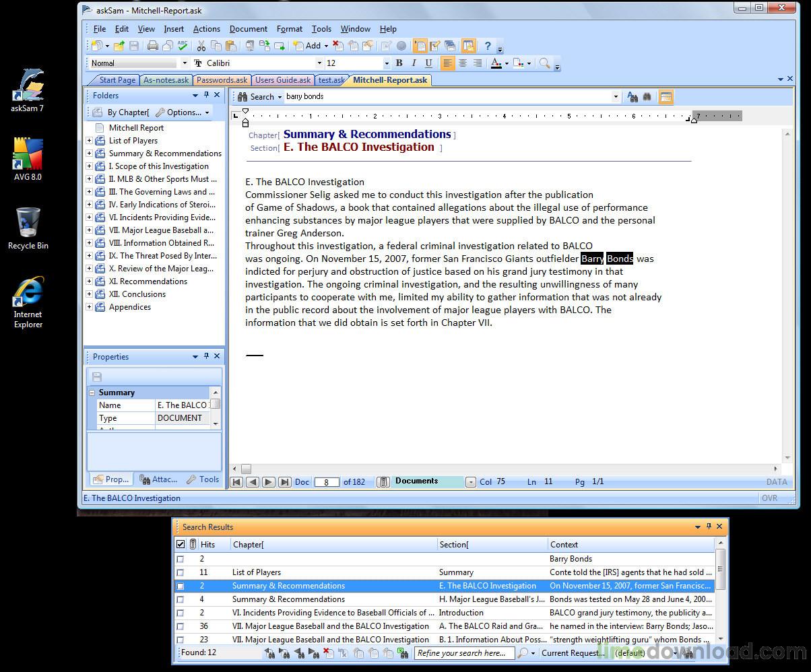
Task: Open the font size dropdown
Action: (x=387, y=63)
